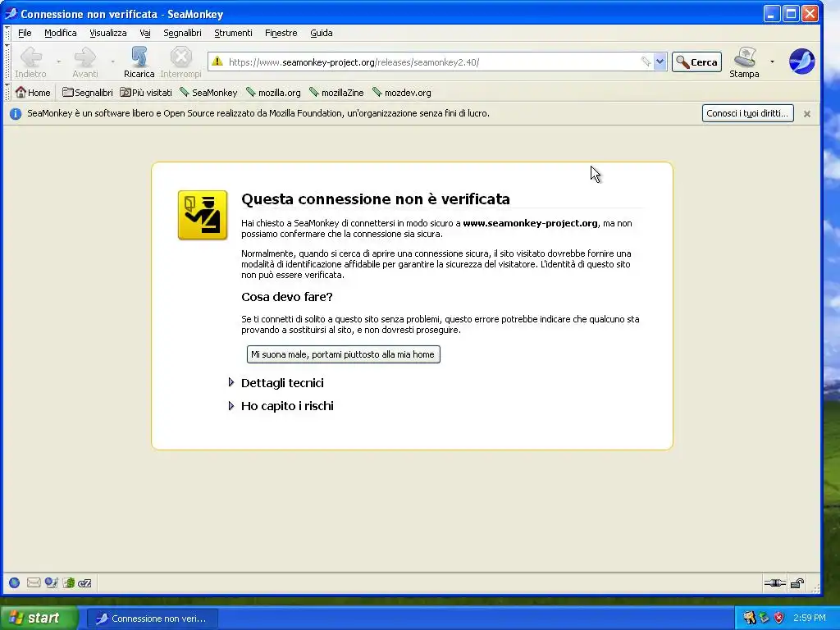Open the Più visitati folder
This screenshot has height=630, width=840.
pyautogui.click(x=146, y=92)
